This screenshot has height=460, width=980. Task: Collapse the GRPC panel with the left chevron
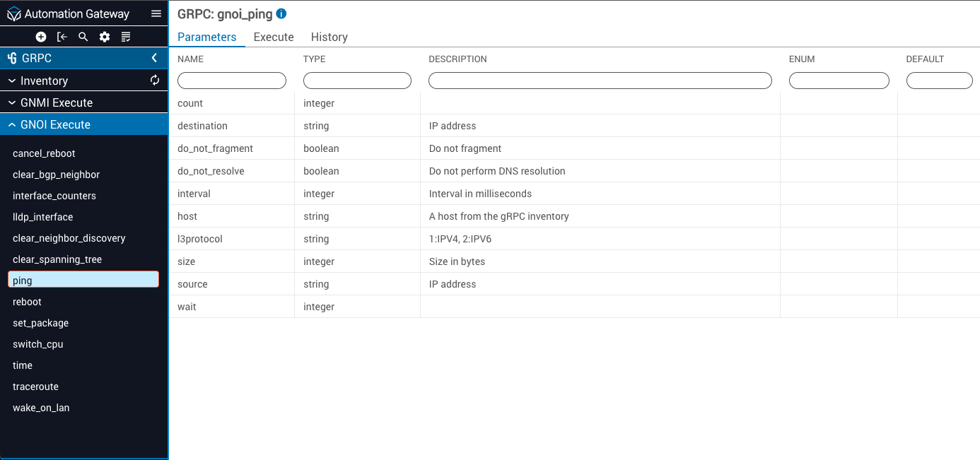click(x=154, y=58)
